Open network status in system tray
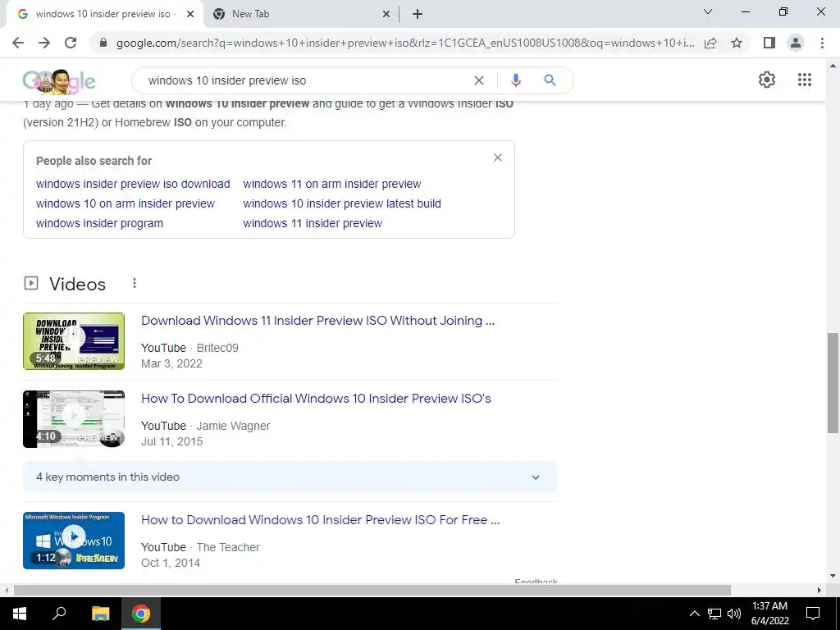The image size is (840, 630). click(x=714, y=614)
